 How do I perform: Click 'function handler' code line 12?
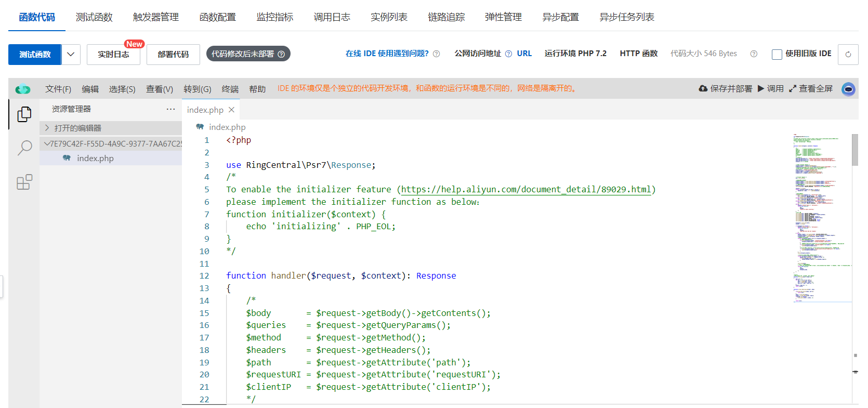click(x=341, y=275)
